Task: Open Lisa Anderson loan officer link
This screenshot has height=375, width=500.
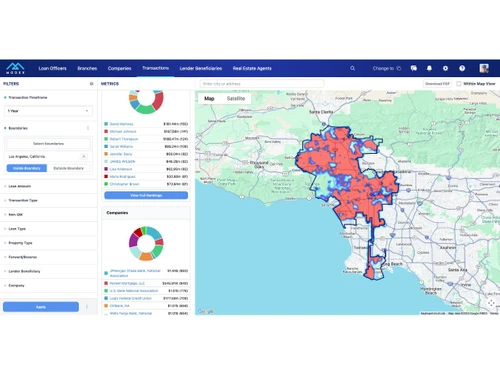Action: tap(121, 169)
